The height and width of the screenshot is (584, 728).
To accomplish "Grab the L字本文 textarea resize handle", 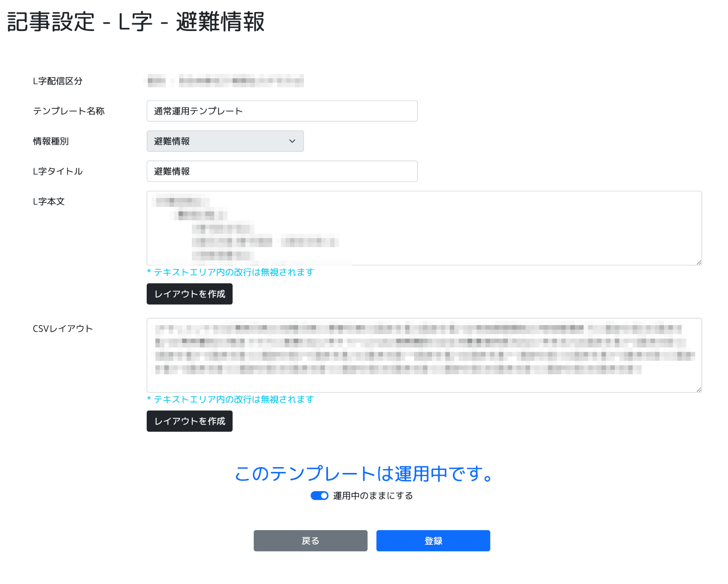I will coord(699,263).
